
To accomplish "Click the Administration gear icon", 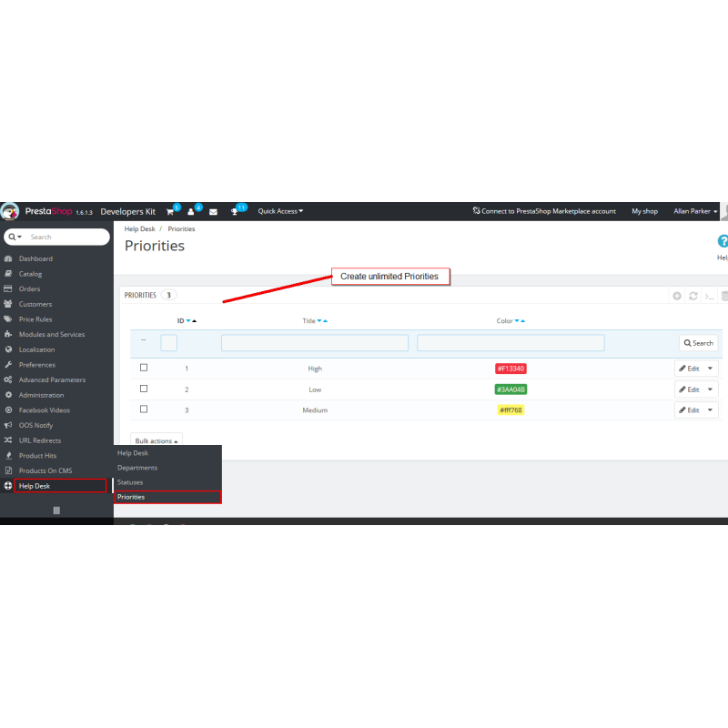I will click(x=8, y=395).
